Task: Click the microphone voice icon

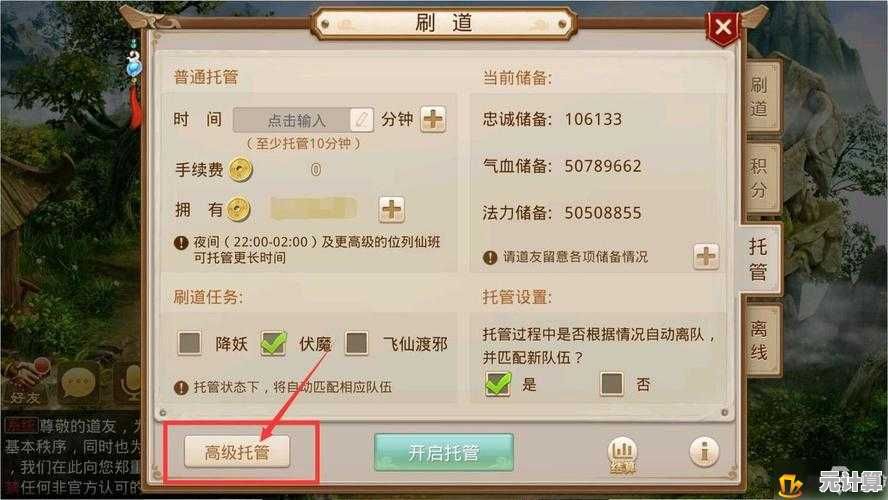Action: pyautogui.click(x=128, y=383)
